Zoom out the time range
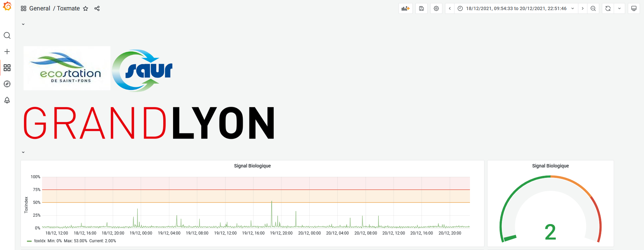 click(593, 8)
